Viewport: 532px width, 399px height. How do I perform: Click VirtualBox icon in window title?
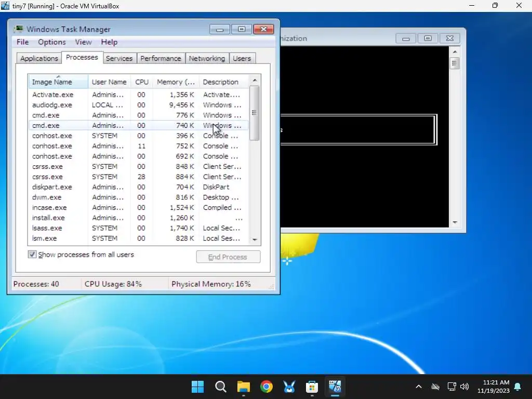coord(5,6)
